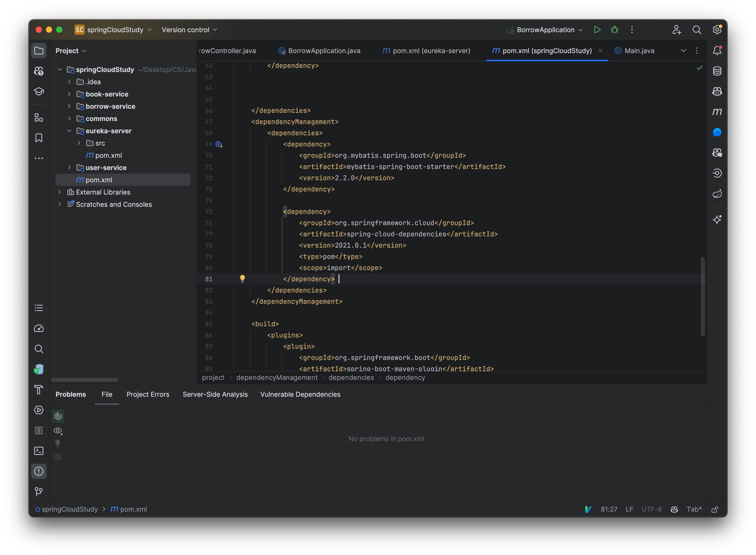This screenshot has height=555, width=756.
Task: Toggle the file lock icon in status bar
Action: (714, 509)
